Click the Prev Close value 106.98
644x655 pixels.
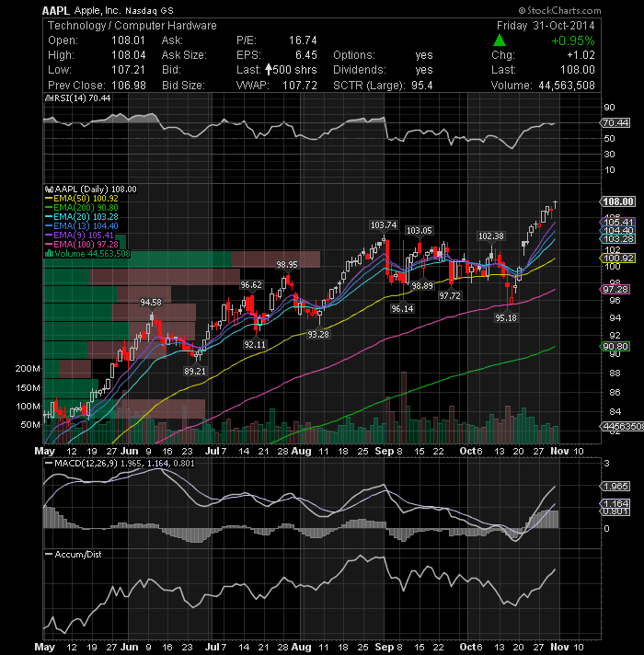coord(128,86)
